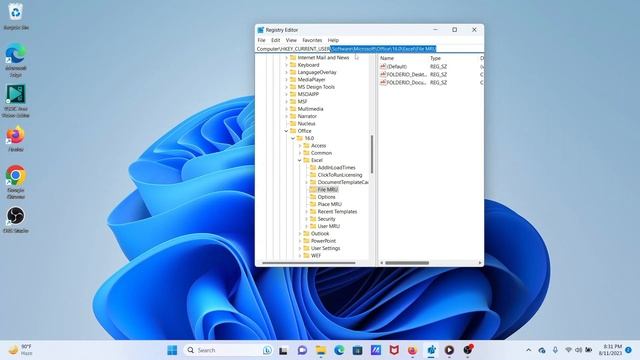
Task: Click the taskbar Search box
Action: [229, 350]
